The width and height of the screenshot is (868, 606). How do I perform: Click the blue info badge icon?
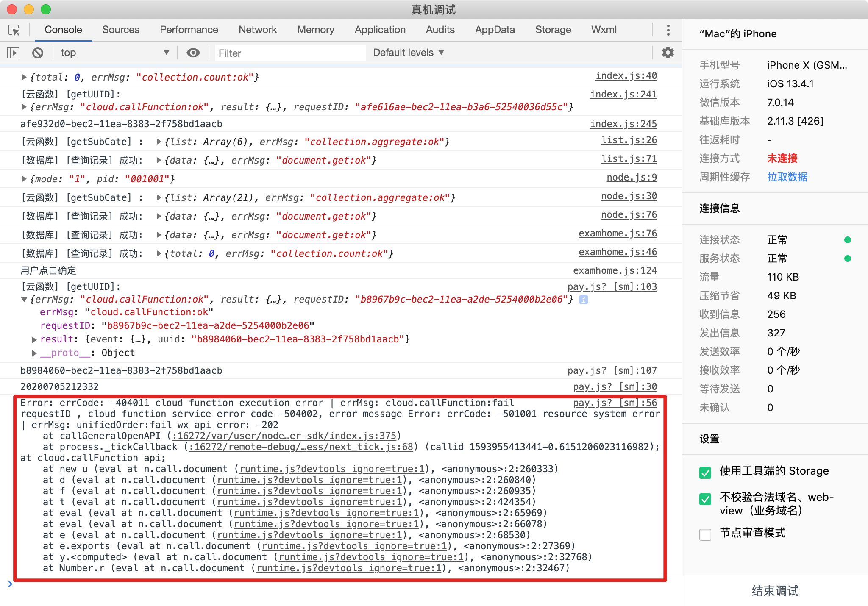click(x=584, y=300)
